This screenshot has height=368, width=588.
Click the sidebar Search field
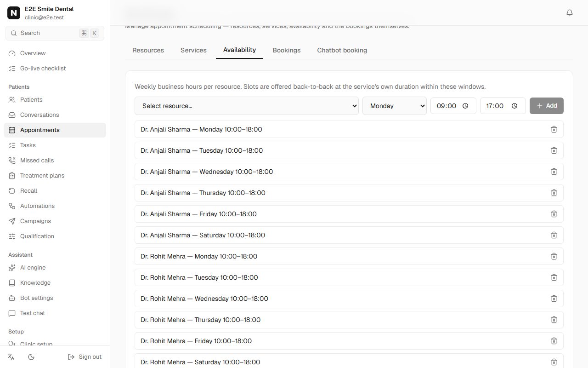point(55,33)
